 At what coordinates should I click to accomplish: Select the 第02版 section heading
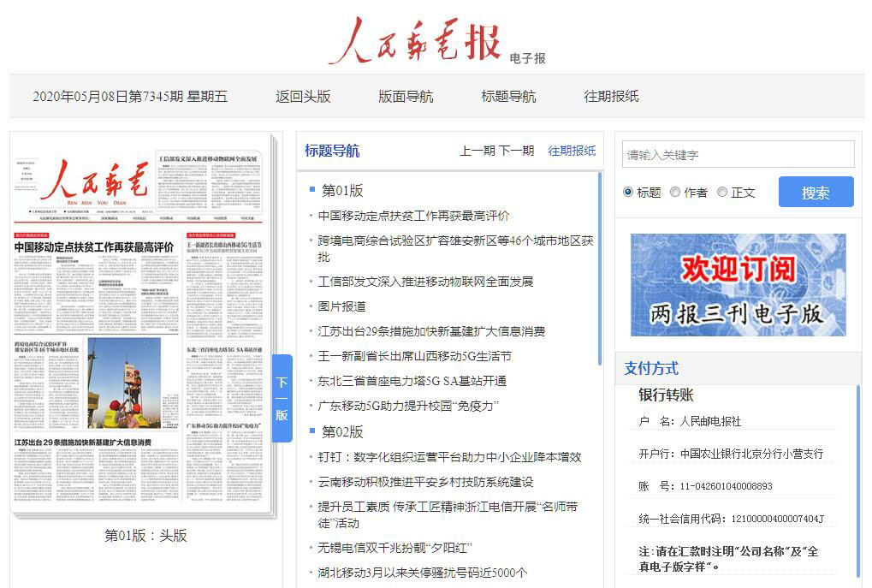pos(342,431)
